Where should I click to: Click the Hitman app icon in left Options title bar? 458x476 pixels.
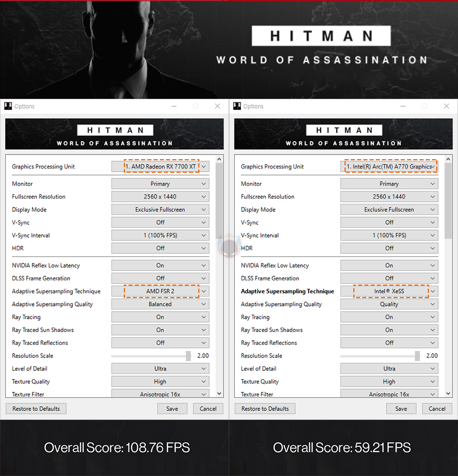[8, 106]
